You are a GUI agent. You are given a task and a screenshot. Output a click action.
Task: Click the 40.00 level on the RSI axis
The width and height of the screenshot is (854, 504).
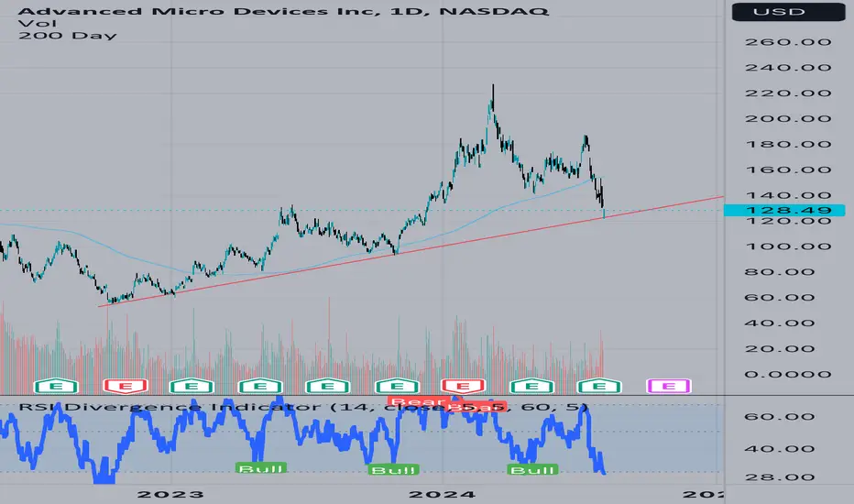point(780,449)
